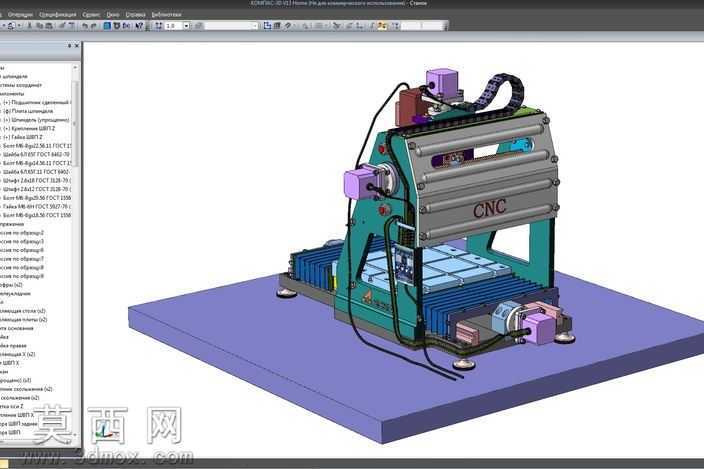Activate the What's This help pointer icon

(139, 26)
